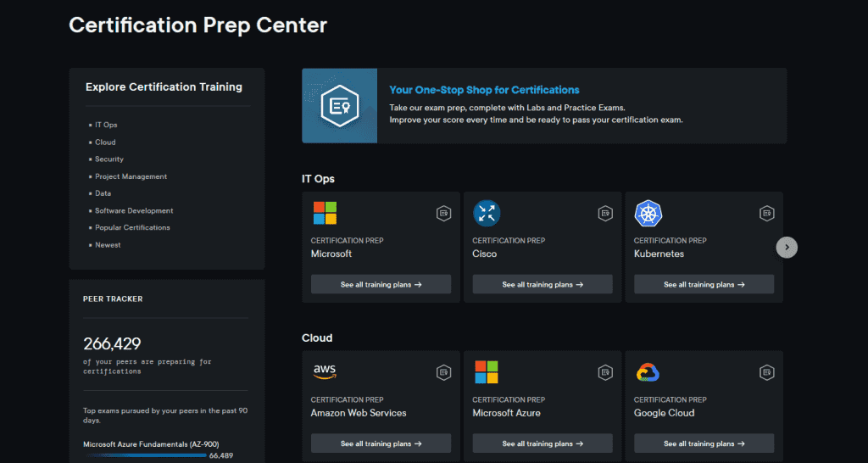
Task: Click the IT Ops section heading above cards
Action: point(318,179)
